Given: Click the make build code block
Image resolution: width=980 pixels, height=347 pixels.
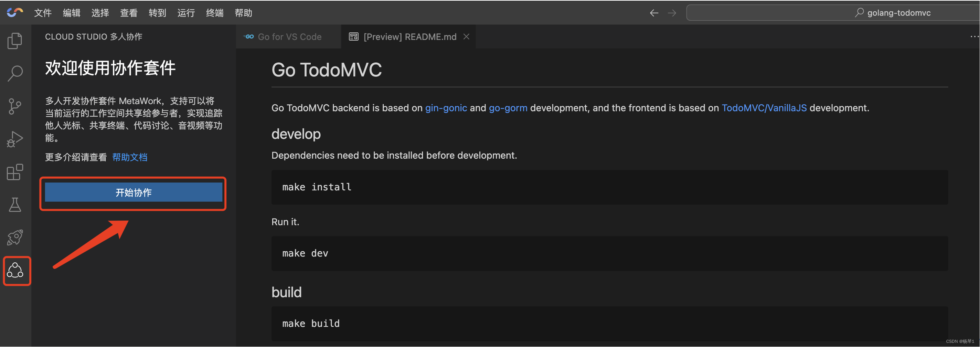Looking at the screenshot, I should (609, 324).
